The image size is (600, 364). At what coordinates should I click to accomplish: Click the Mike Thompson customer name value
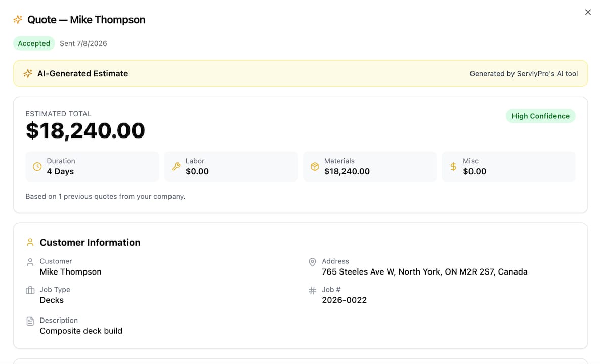(x=70, y=272)
